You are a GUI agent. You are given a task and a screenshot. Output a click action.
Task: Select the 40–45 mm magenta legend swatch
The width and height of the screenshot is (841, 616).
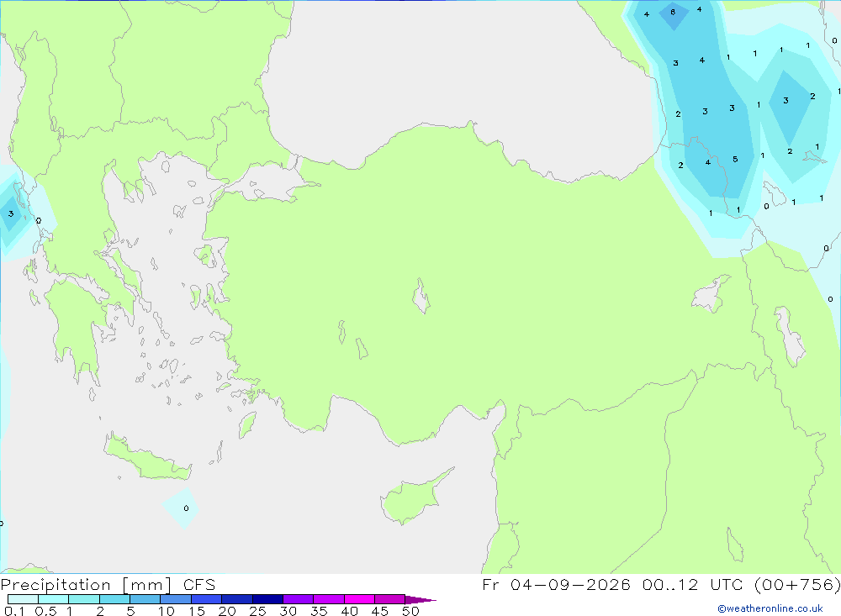pyautogui.click(x=359, y=599)
